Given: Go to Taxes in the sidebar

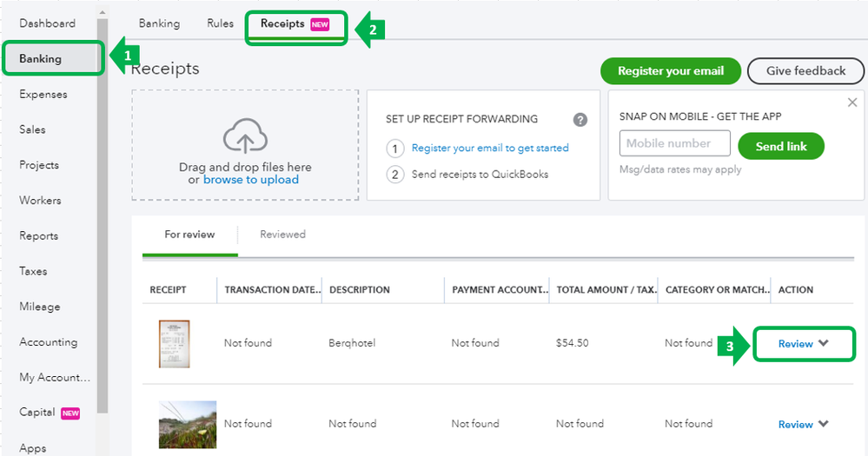Looking at the screenshot, I should click(x=33, y=271).
